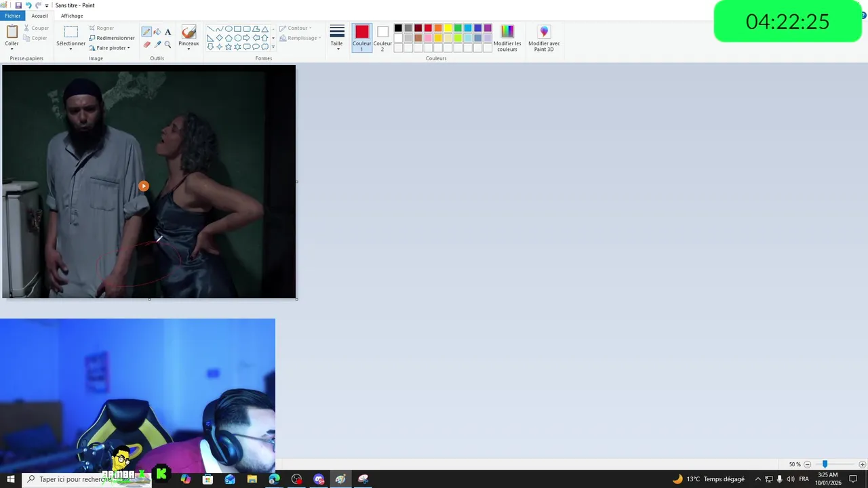The height and width of the screenshot is (488, 868).
Task: Save the file from quick access toolbar
Action: [x=18, y=5]
